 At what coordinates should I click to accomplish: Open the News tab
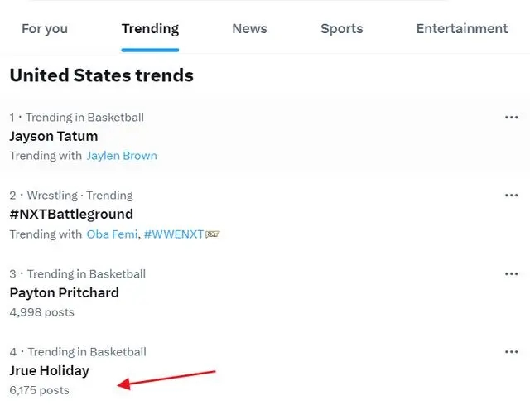(249, 29)
